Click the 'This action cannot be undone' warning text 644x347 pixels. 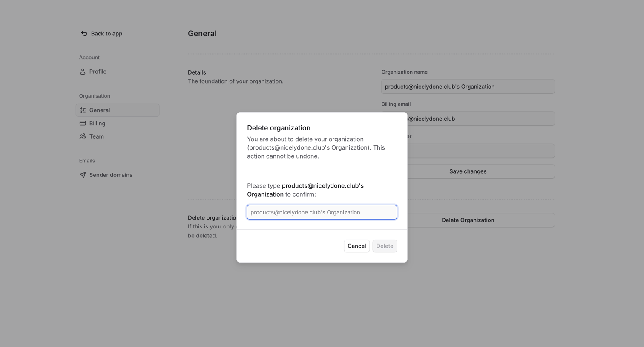(x=316, y=152)
